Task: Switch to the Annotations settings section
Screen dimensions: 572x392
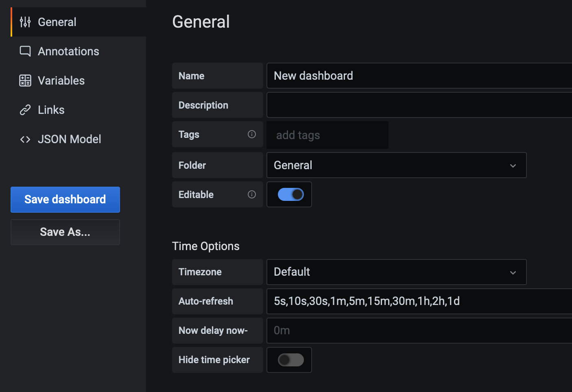Action: 68,51
